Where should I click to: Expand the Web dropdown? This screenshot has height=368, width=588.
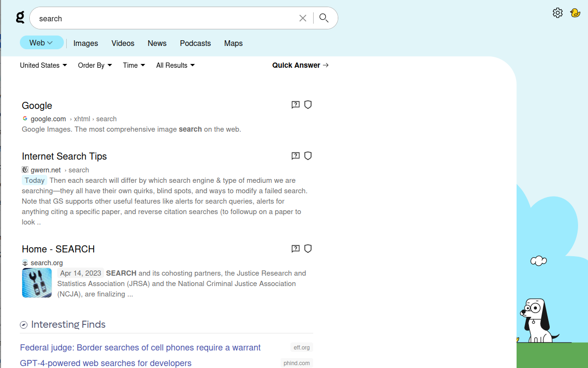[x=42, y=43]
